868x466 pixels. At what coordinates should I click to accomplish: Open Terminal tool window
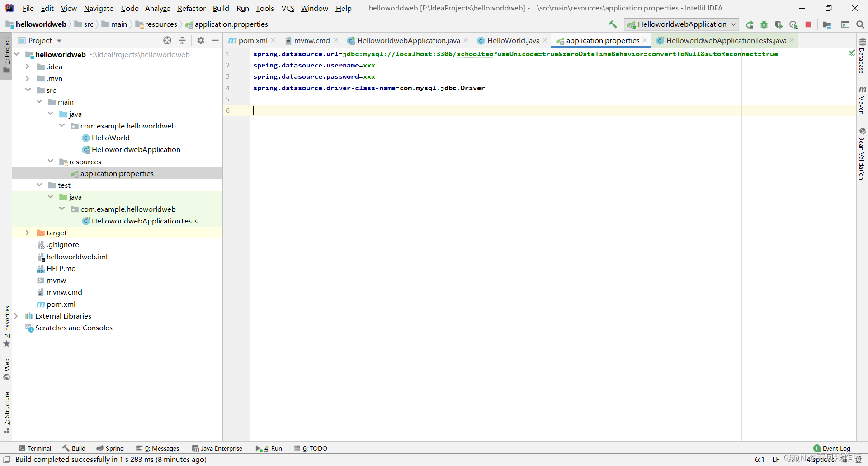tap(35, 448)
